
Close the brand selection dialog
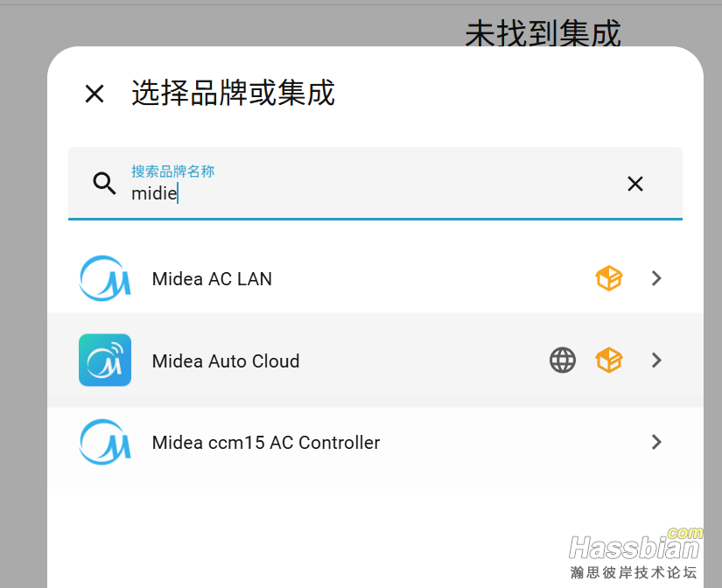(x=95, y=94)
